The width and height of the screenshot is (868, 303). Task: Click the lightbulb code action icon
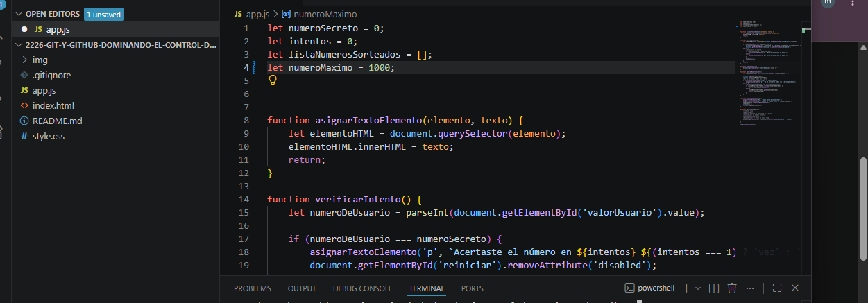tap(273, 80)
